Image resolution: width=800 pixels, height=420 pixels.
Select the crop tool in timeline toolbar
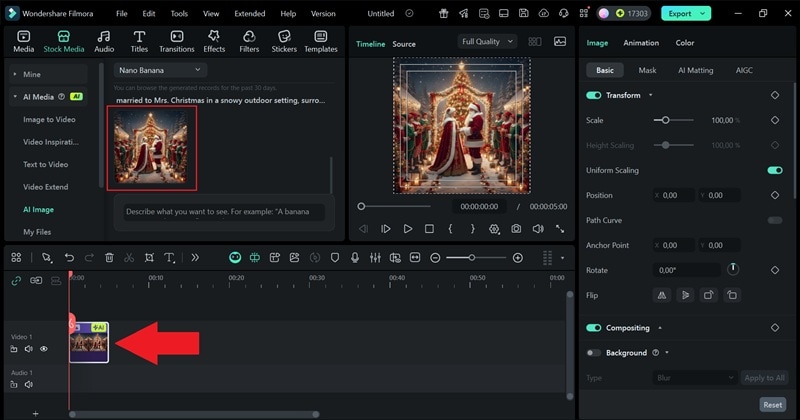coord(149,258)
